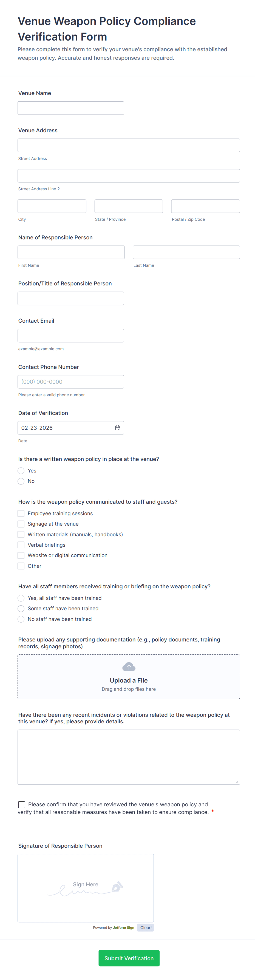The width and height of the screenshot is (255, 980).
Task: Clear the signature with Clear button
Action: coord(145,927)
